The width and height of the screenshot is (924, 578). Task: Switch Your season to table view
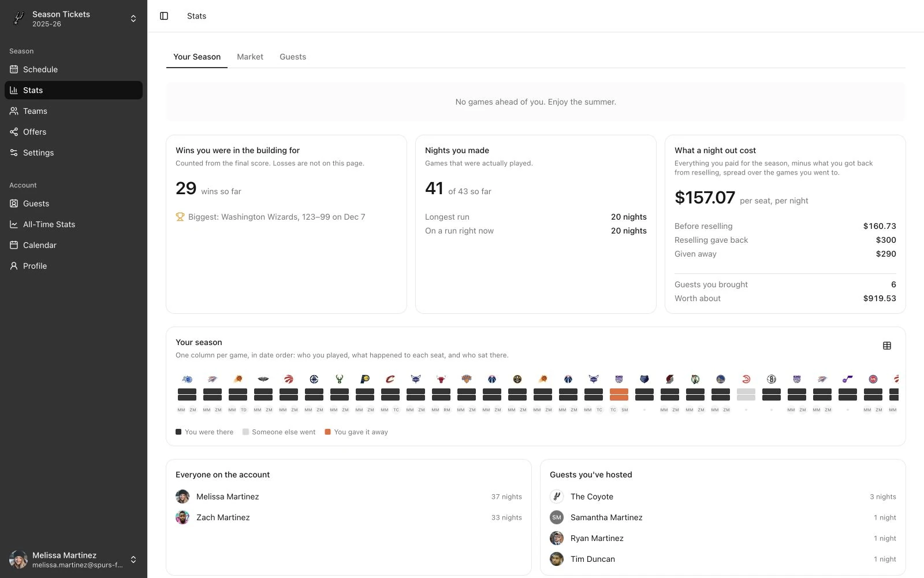pos(887,346)
